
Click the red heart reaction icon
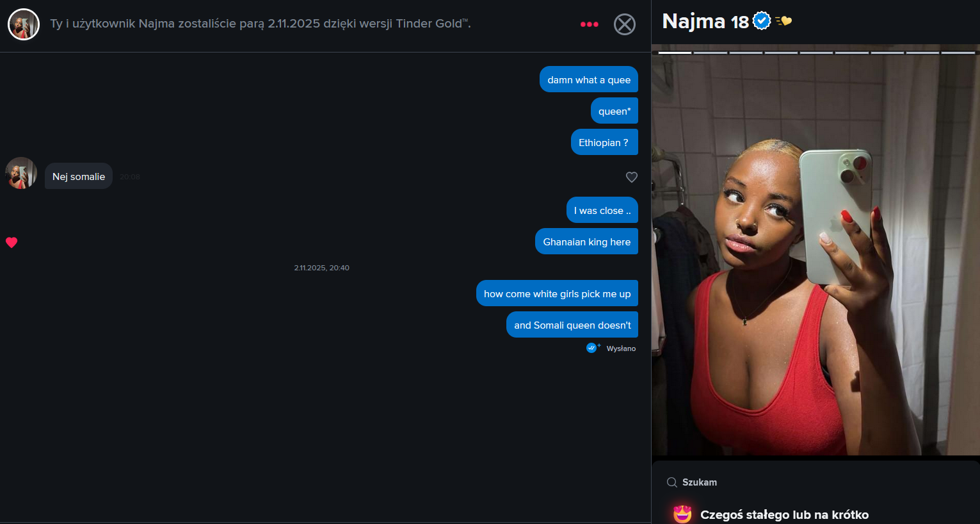coord(12,242)
